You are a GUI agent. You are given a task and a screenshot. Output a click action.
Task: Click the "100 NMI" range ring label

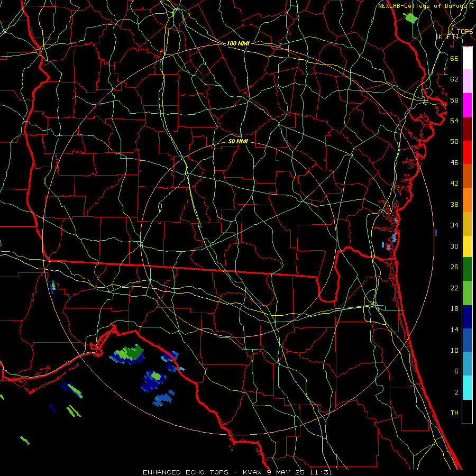(238, 44)
